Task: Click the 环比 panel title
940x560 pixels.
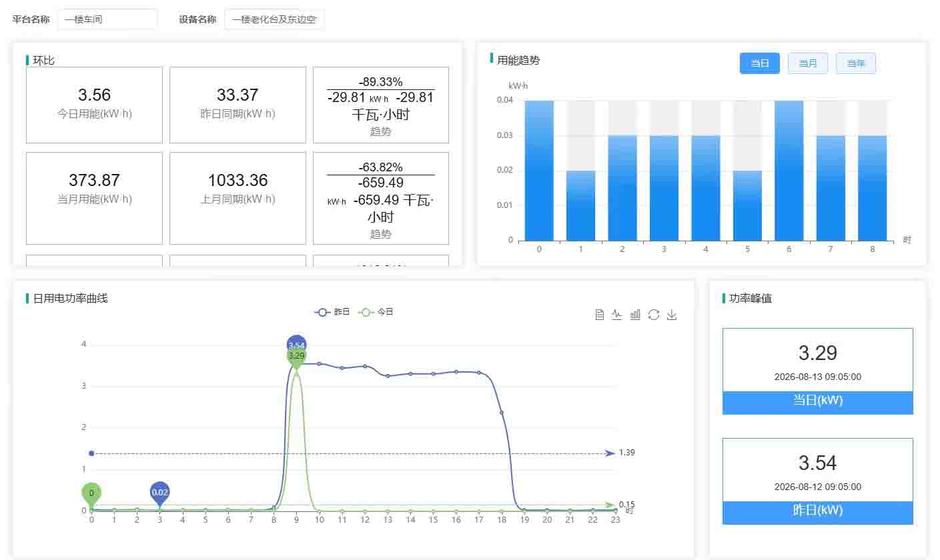Action: (43, 60)
